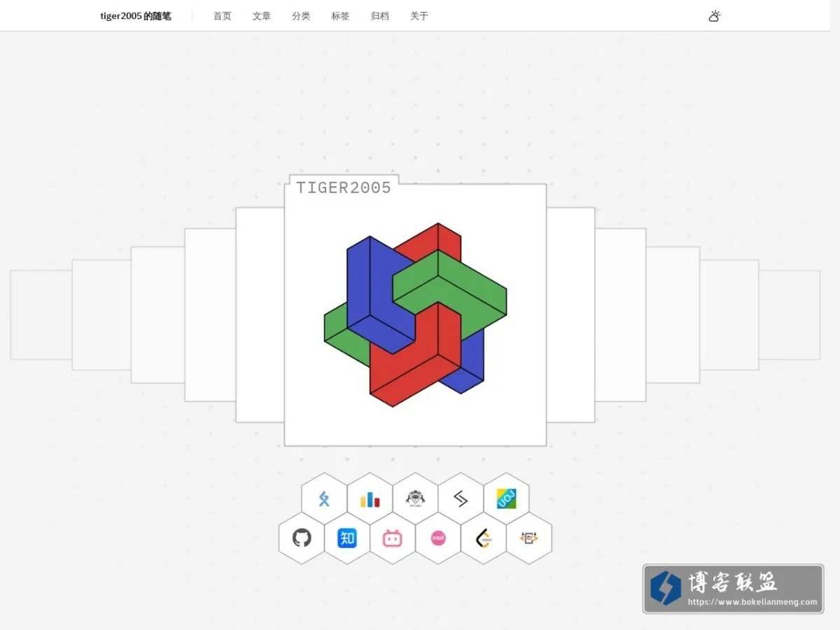The height and width of the screenshot is (630, 840).
Task: Open the Zhihu 知 hexagon icon
Action: coord(347,538)
